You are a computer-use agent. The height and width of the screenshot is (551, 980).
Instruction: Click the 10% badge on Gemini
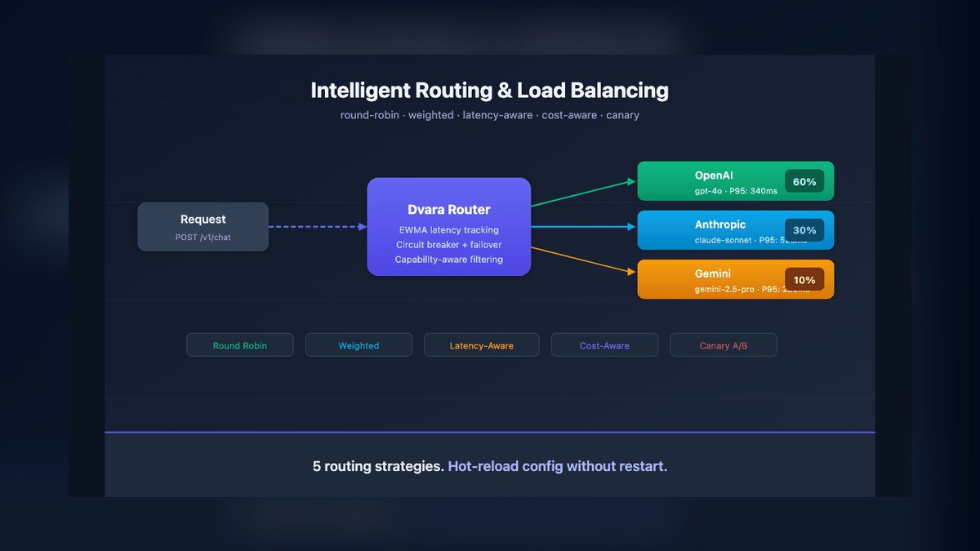click(x=804, y=279)
